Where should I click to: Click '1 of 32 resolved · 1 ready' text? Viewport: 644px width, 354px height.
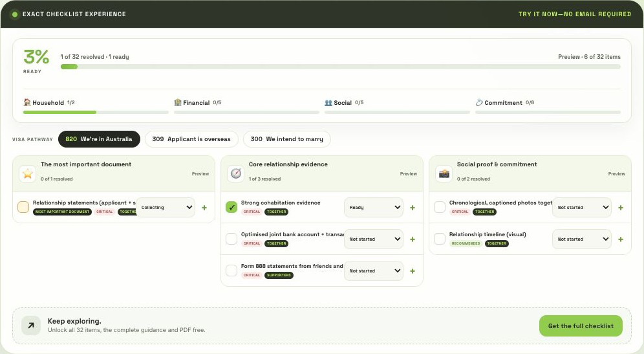tap(94, 57)
